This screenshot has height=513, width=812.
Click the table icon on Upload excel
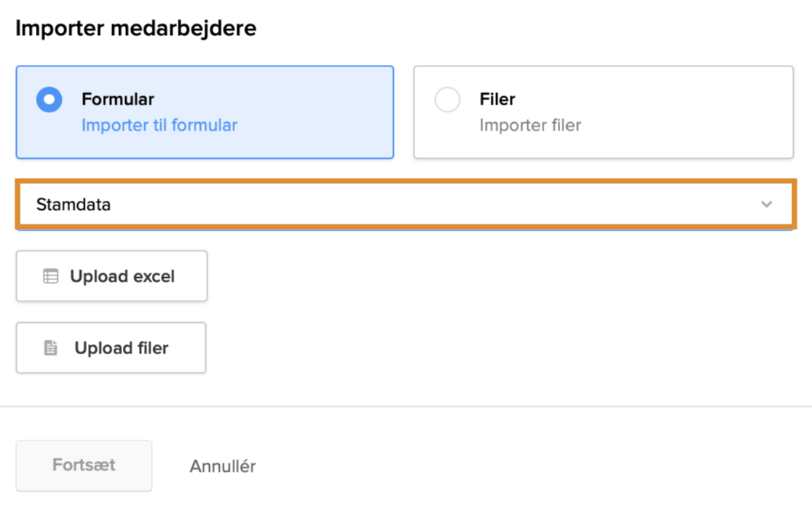click(x=50, y=276)
